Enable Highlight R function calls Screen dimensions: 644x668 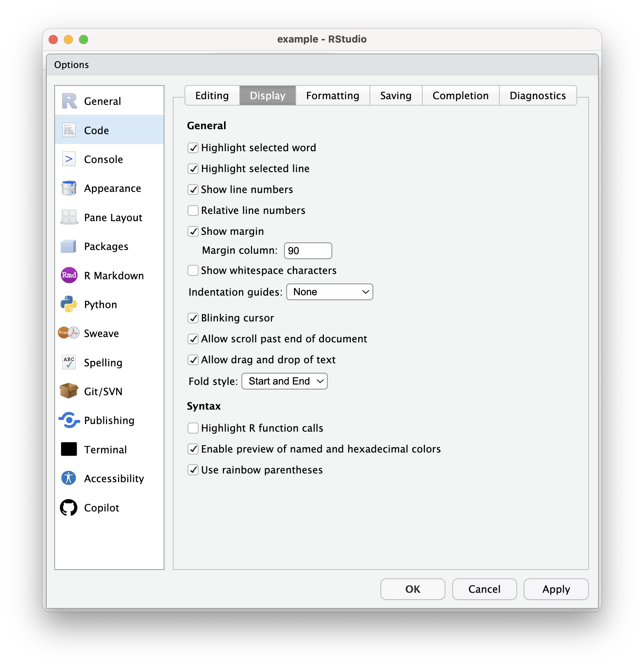(193, 428)
